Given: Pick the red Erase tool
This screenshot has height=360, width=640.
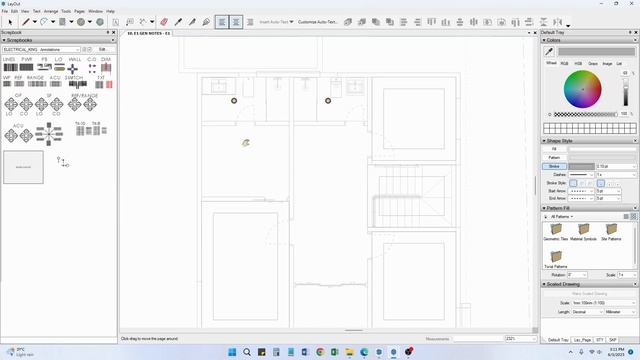Looking at the screenshot, I should pyautogui.click(x=164, y=22).
